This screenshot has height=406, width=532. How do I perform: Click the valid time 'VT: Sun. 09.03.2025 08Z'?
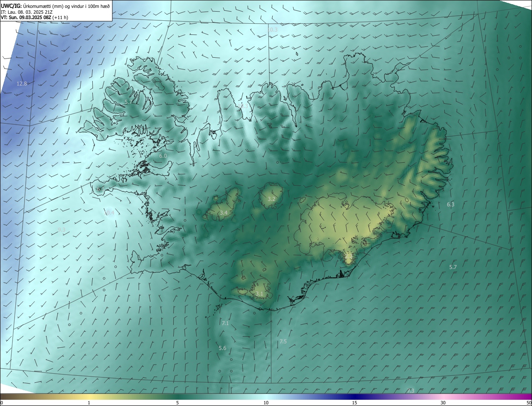(x=26, y=17)
